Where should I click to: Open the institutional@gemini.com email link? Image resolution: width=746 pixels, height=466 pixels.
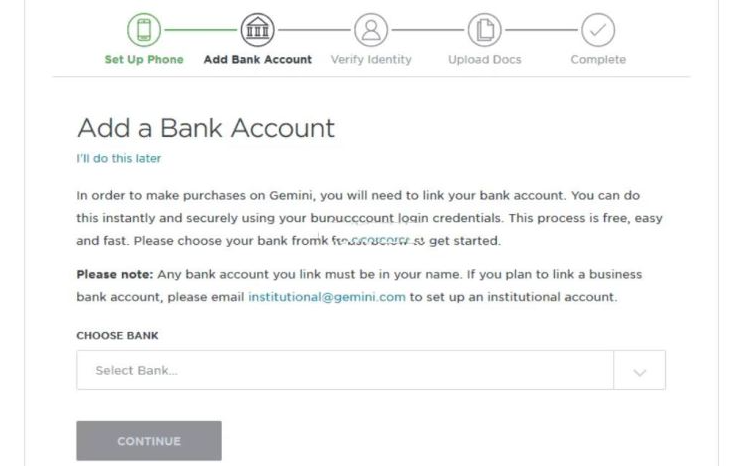(327, 297)
